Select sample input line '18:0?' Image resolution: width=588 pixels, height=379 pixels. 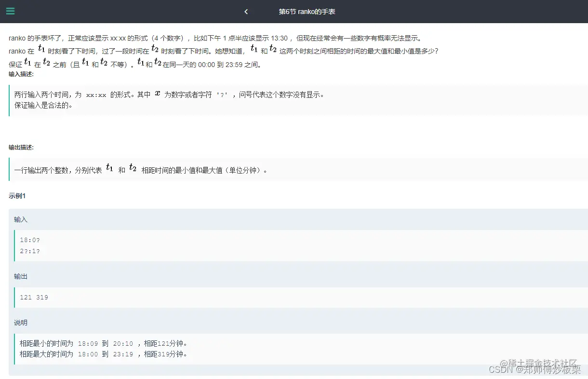click(30, 240)
